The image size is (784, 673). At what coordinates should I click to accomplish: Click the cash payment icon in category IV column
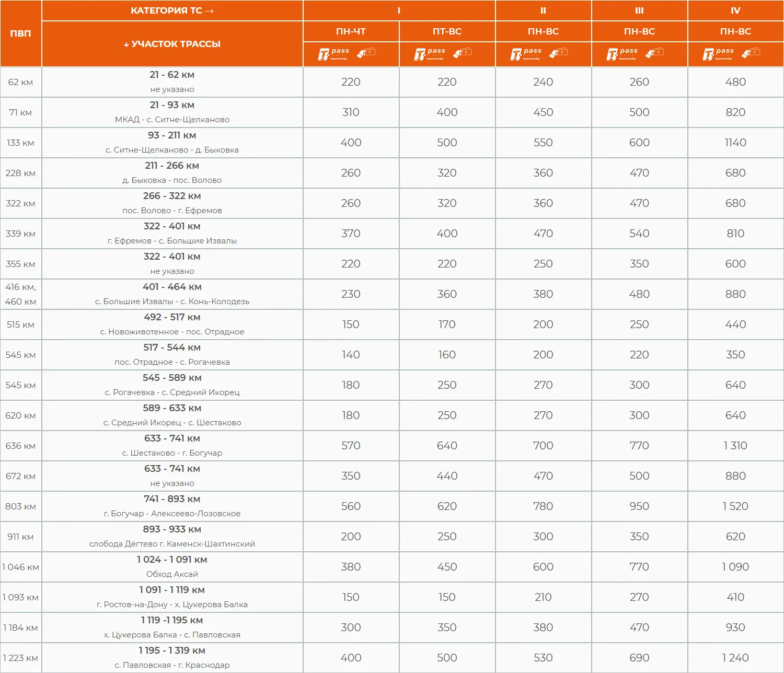coord(751,53)
